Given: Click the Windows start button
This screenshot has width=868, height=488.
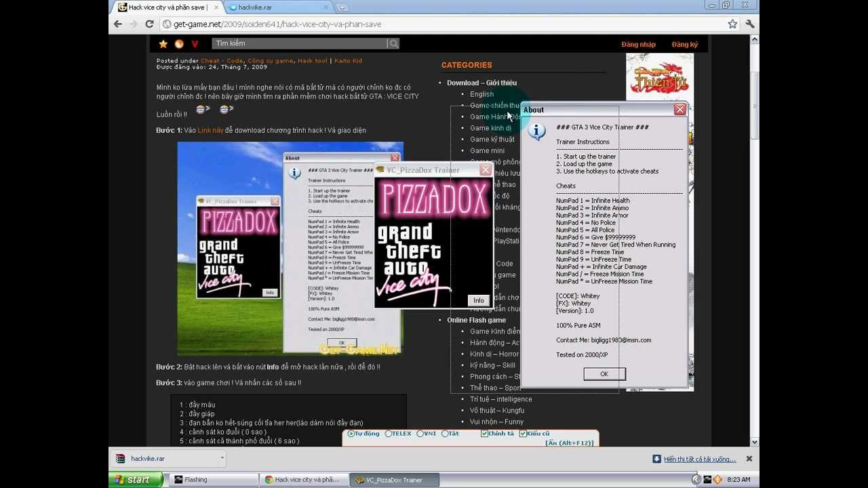Looking at the screenshot, I should click(136, 480).
